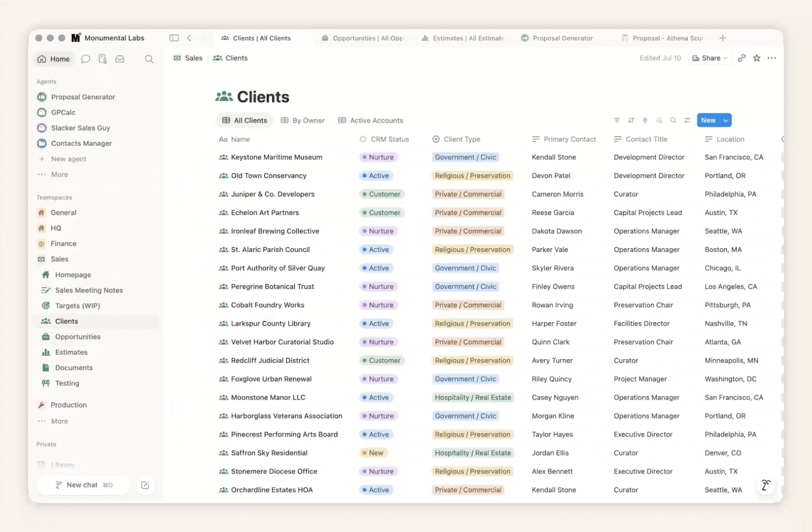Add a new browser tab with plus

pyautogui.click(x=722, y=38)
